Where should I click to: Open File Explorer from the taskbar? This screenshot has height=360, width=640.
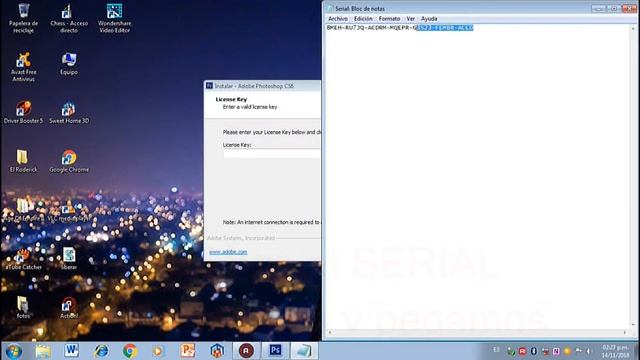click(x=42, y=351)
